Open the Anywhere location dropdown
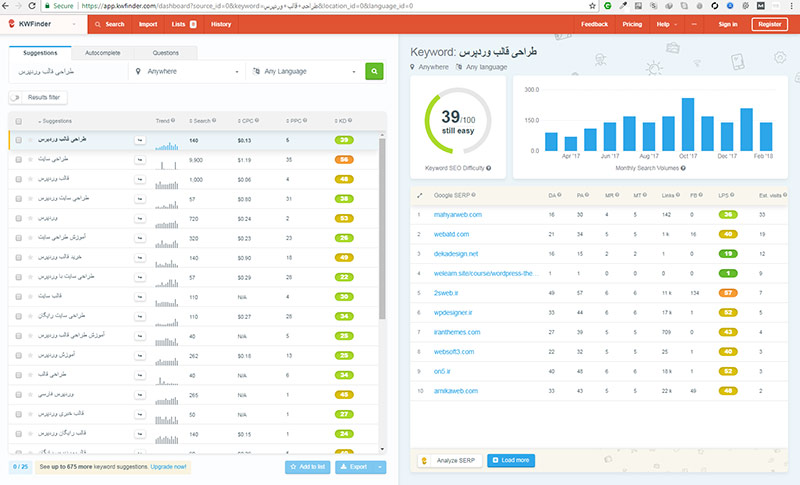Image resolution: width=800 pixels, height=485 pixels. point(186,71)
